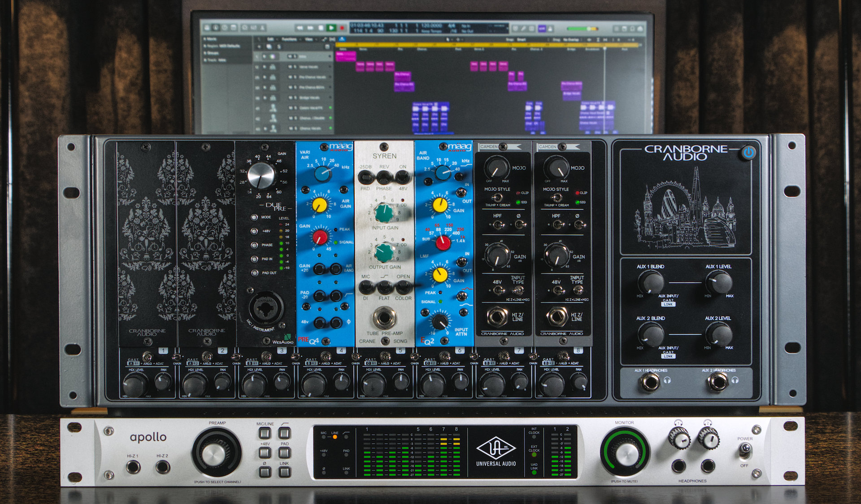Push the WesAudio Due Pre +48V button
This screenshot has height=504, width=861.
point(254,231)
